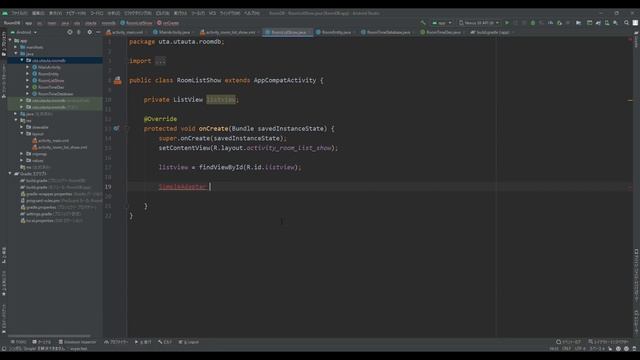
Task: Click the highlighted listview field declaration
Action: (x=221, y=100)
